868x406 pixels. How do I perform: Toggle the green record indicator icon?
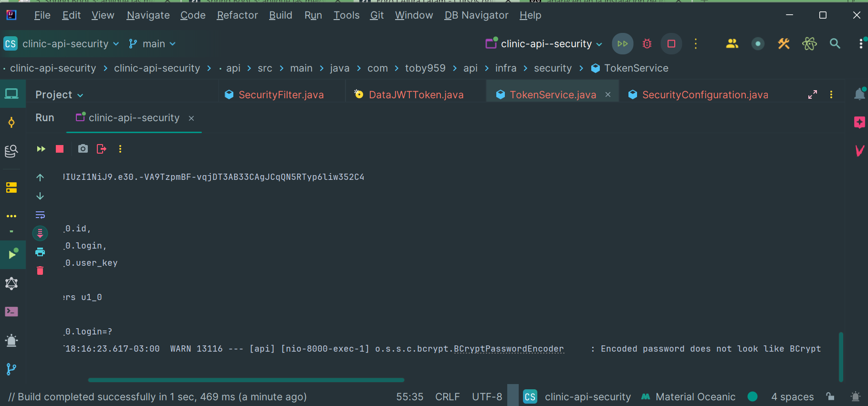(x=758, y=44)
